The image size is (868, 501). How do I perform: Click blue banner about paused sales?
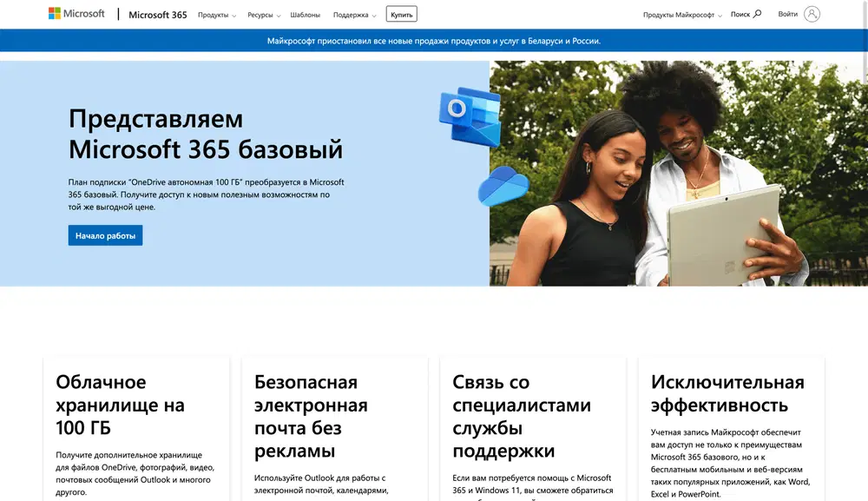pos(433,41)
